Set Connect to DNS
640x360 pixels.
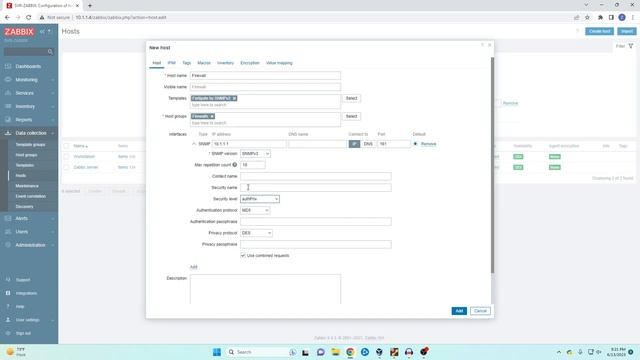[x=368, y=144]
